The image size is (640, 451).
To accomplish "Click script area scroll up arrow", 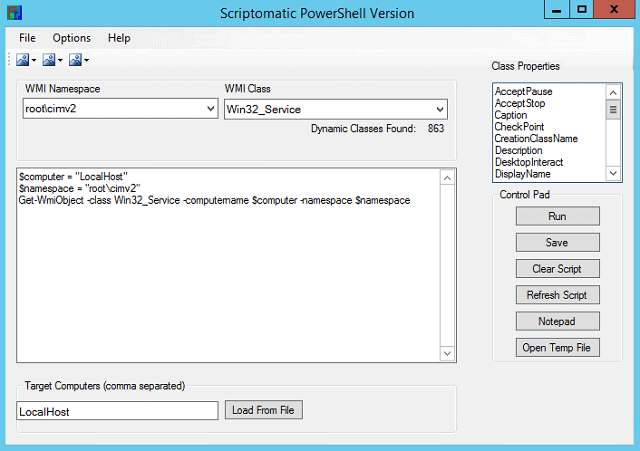I will click(x=447, y=178).
